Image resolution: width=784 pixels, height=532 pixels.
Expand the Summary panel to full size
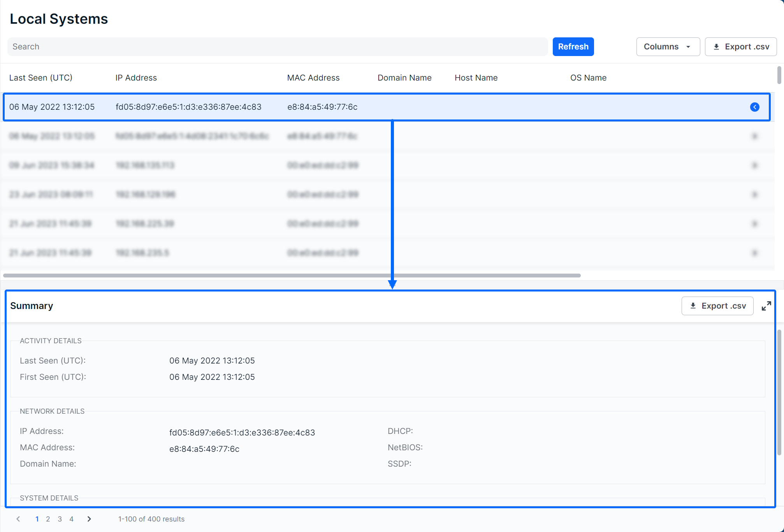766,306
